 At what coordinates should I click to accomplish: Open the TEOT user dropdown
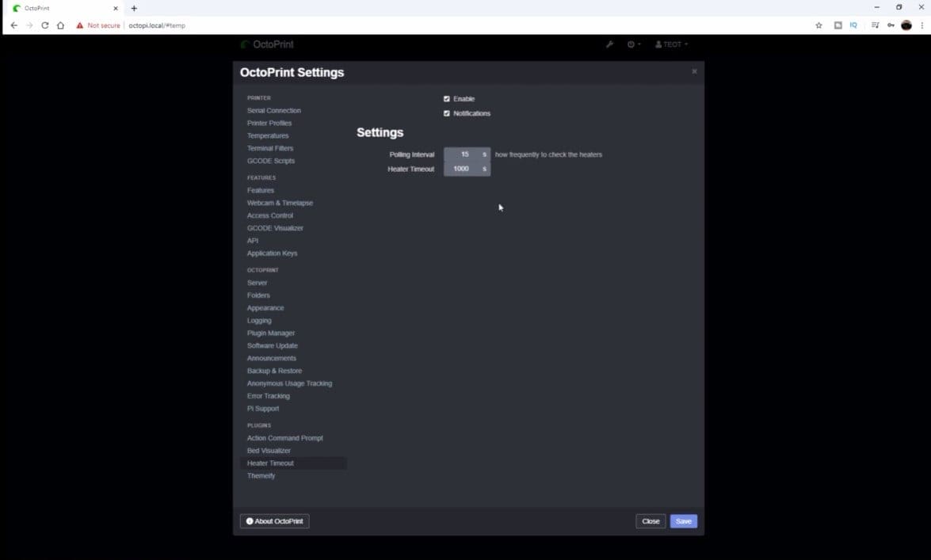[x=672, y=44]
